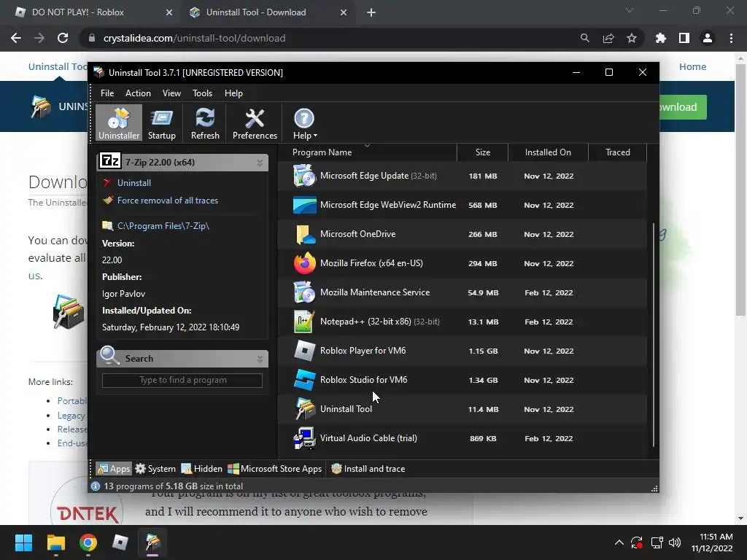Select Notepad++ program icon
747x560 pixels.
(304, 322)
